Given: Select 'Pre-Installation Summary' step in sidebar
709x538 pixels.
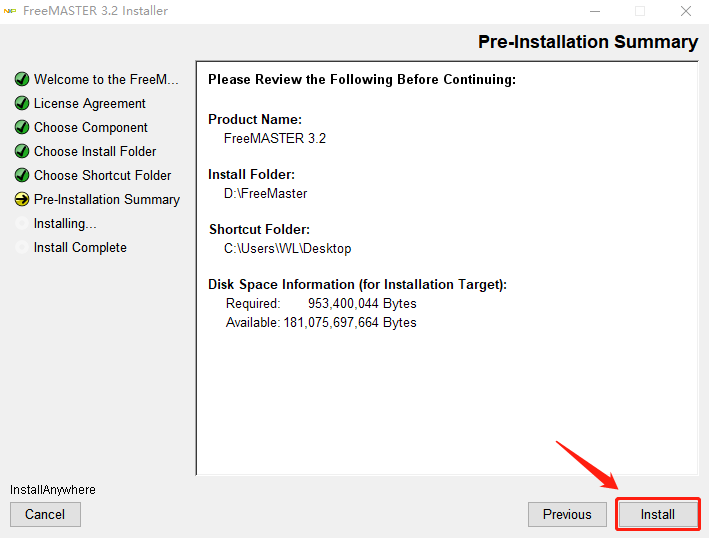Looking at the screenshot, I should coord(107,199).
